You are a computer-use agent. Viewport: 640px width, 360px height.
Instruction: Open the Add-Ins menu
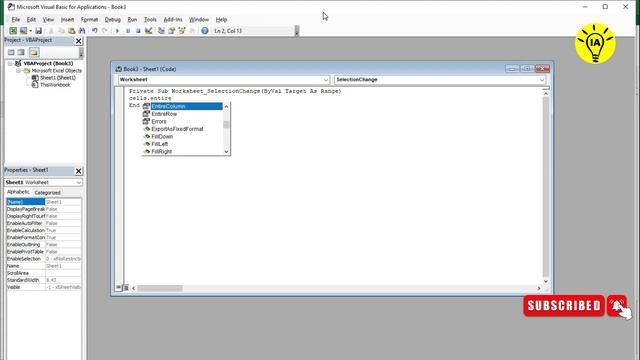tap(173, 20)
